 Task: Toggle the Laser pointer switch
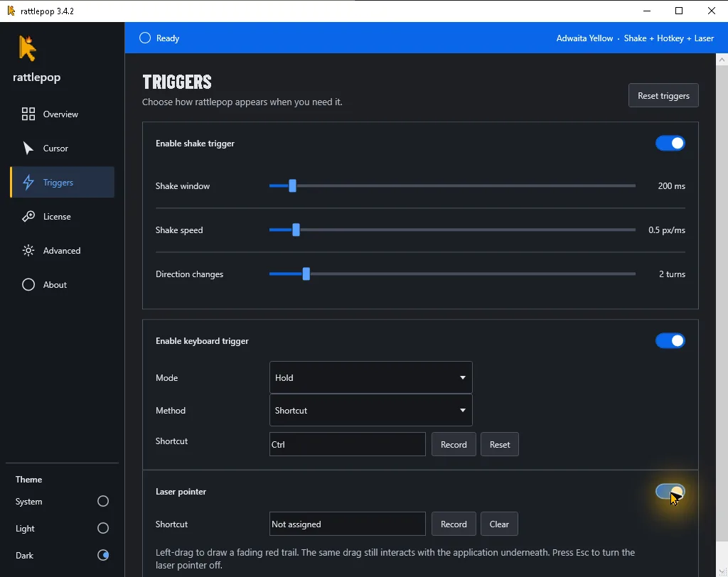(x=670, y=492)
